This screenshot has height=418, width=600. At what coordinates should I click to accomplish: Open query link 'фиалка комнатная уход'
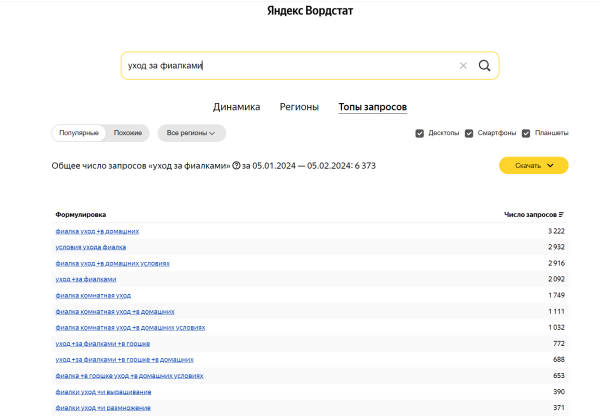tap(93, 296)
